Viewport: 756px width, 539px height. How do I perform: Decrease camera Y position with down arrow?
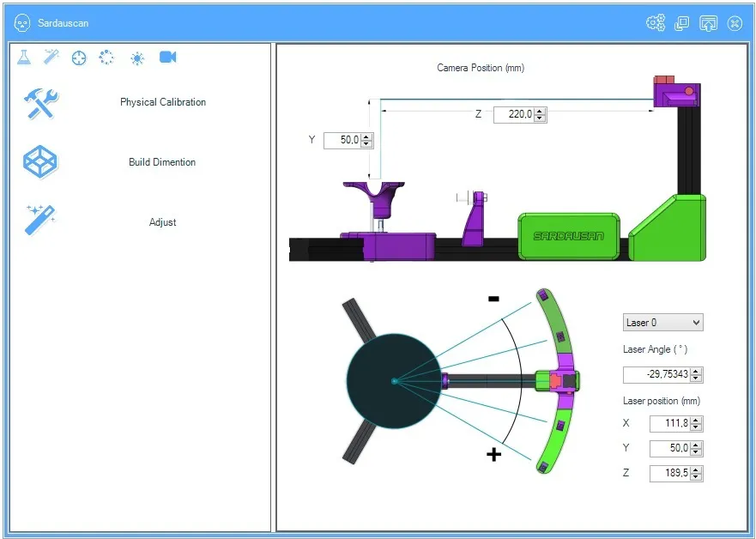pos(366,143)
